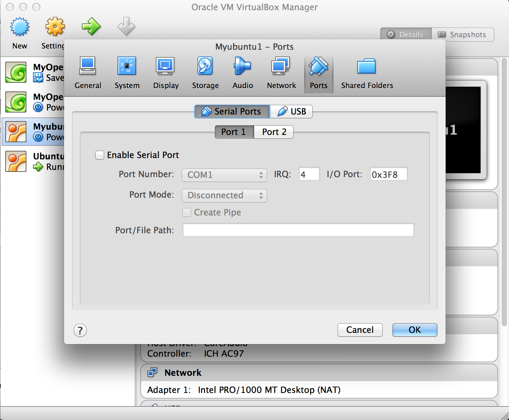This screenshot has width=509, height=420.
Task: Open the Settings gear toolbar icon
Action: point(55,27)
